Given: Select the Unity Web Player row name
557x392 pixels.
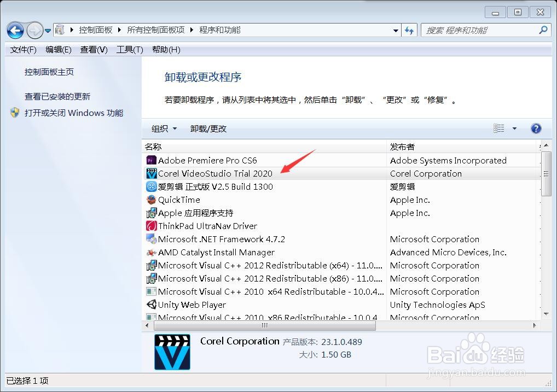Looking at the screenshot, I should [192, 305].
